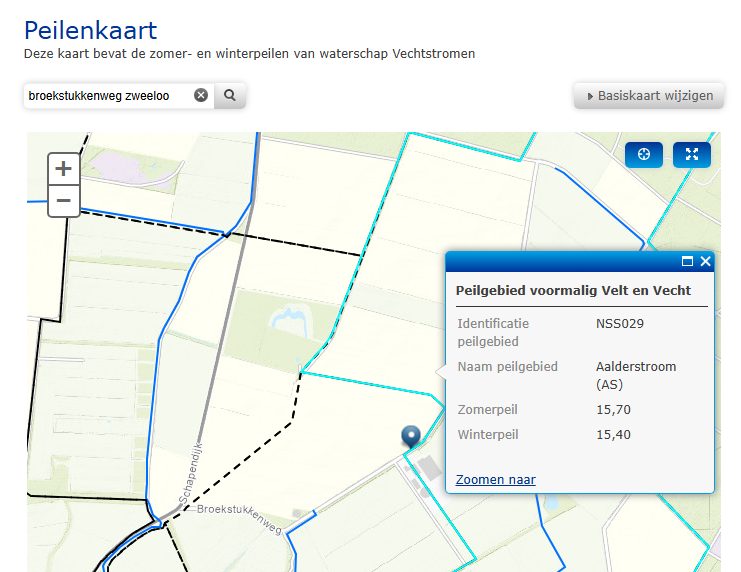The image size is (741, 572).
Task: Toggle fullscreen map view button
Action: (692, 154)
